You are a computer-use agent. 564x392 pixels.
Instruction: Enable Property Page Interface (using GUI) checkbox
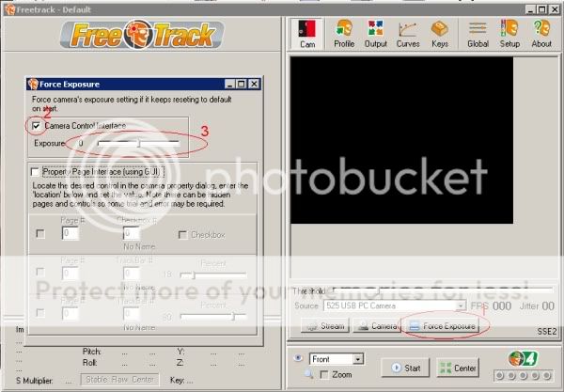[x=36, y=172]
